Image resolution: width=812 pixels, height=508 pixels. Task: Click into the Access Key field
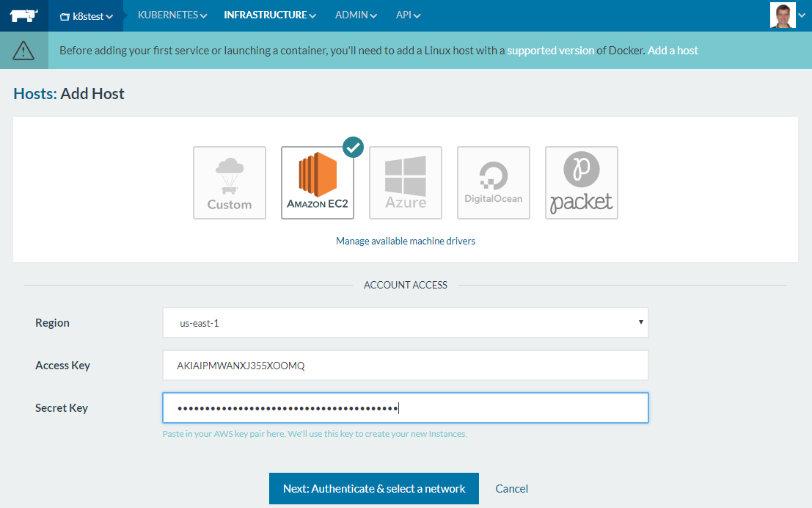point(406,365)
